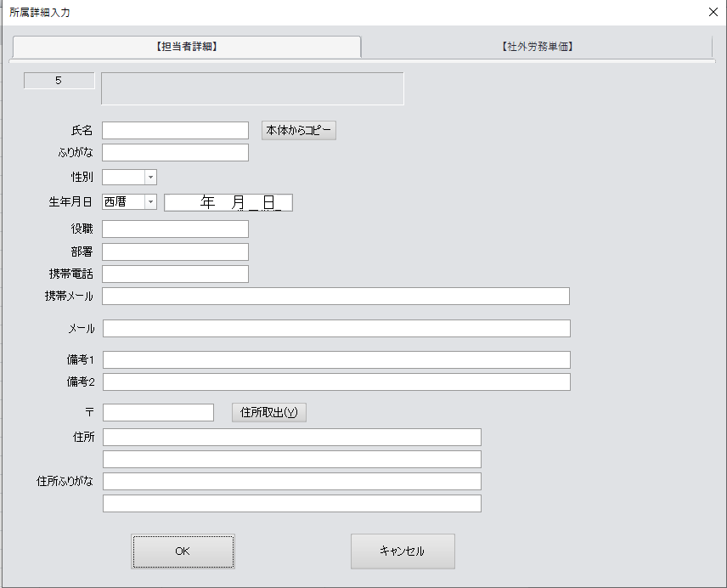Click the 携帯メール text field
The height and width of the screenshot is (588, 727).
pos(335,296)
